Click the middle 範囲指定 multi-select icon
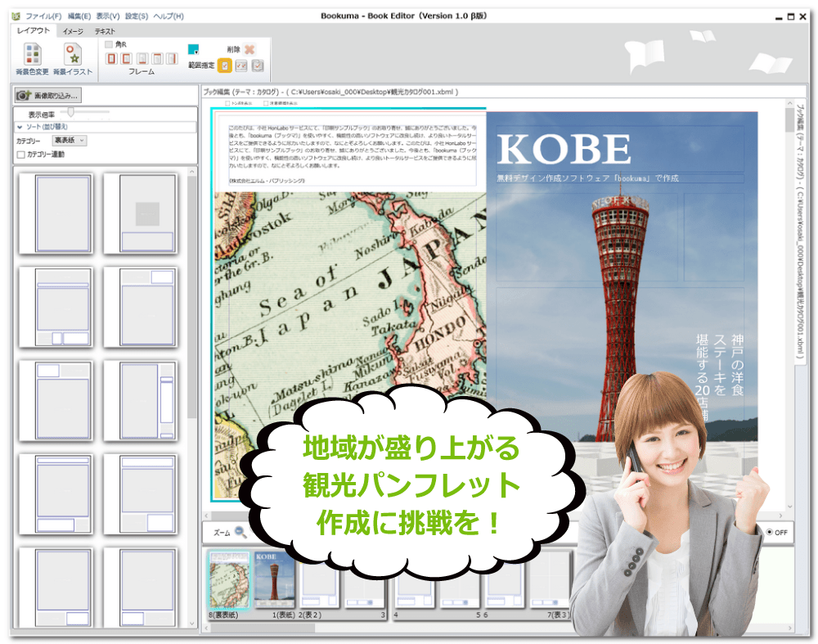 [241, 65]
